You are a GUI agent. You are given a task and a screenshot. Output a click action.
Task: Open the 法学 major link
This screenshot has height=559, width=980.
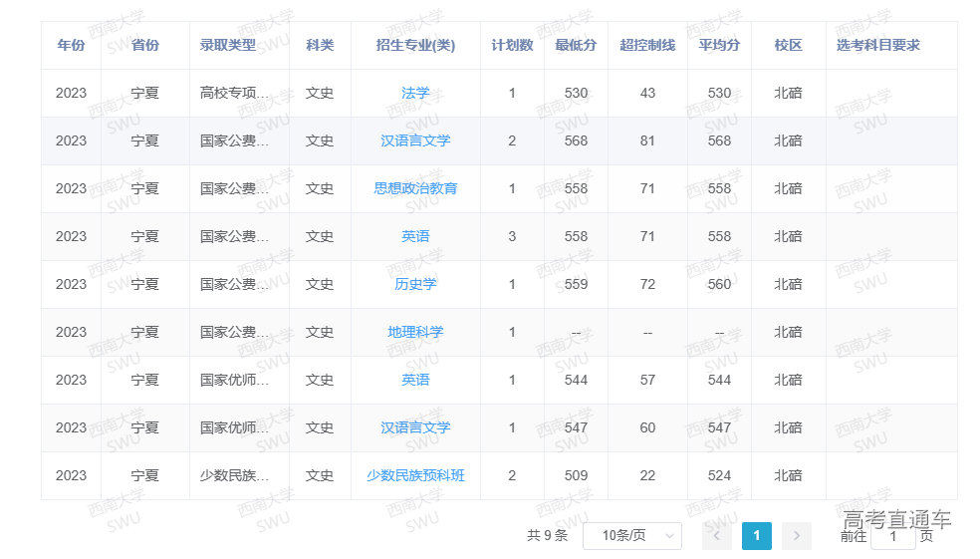[415, 93]
